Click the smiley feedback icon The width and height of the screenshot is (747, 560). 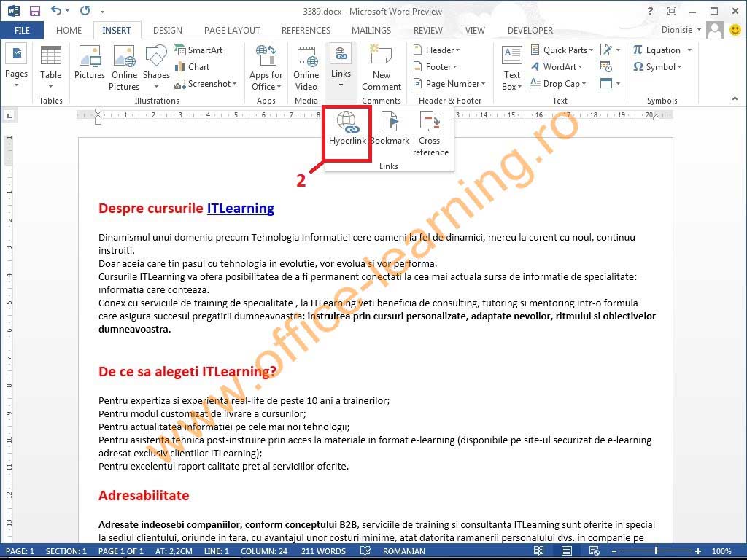pyautogui.click(x=735, y=30)
